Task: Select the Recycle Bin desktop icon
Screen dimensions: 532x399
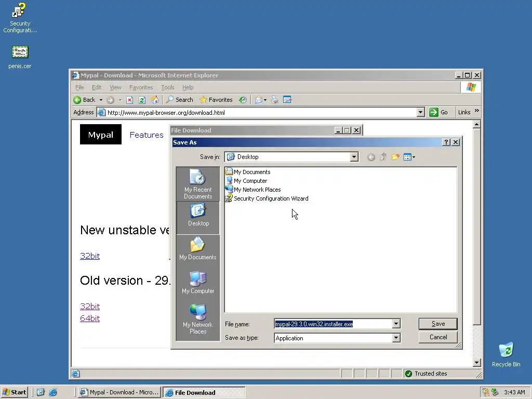Action: point(506,354)
